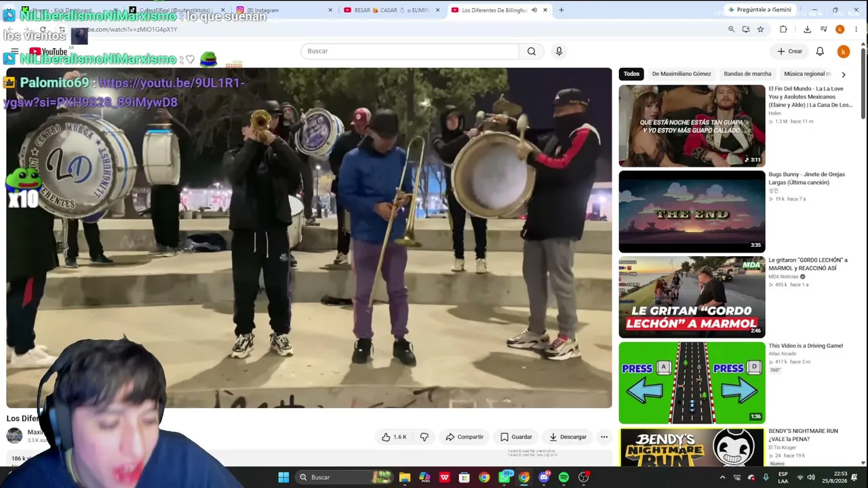Viewport: 868px width, 488px height.
Task: Close the Instagram tab
Action: 330,10
